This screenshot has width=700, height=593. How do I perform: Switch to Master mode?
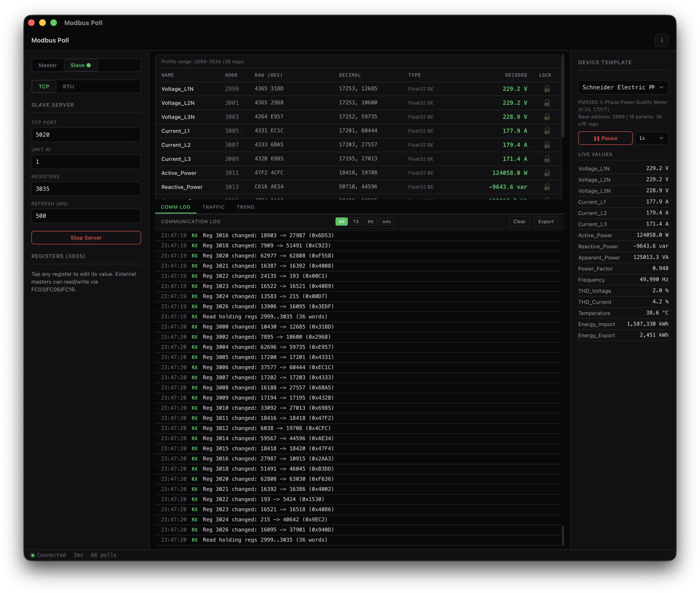pyautogui.click(x=48, y=65)
